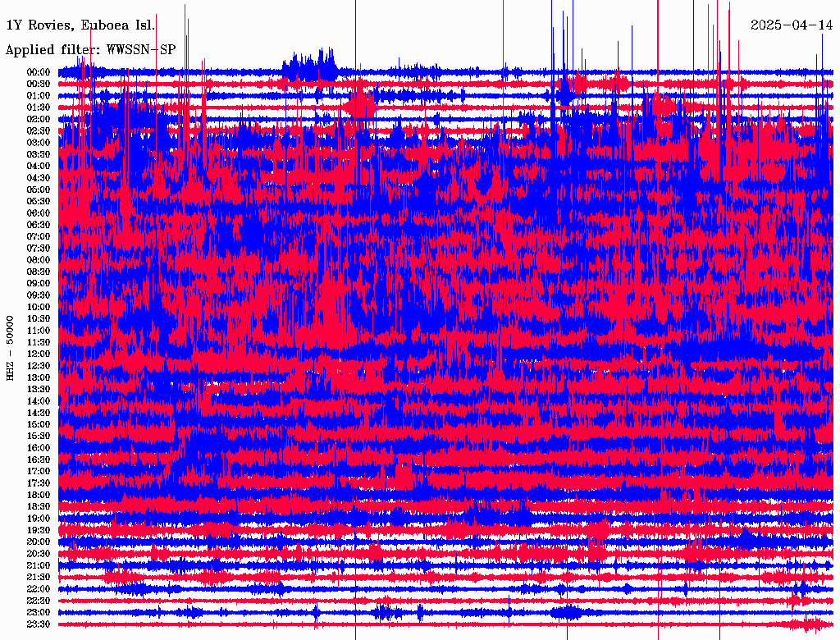Click the 23:30 time row label
Viewport: 840px width, 640px height.
[39, 624]
